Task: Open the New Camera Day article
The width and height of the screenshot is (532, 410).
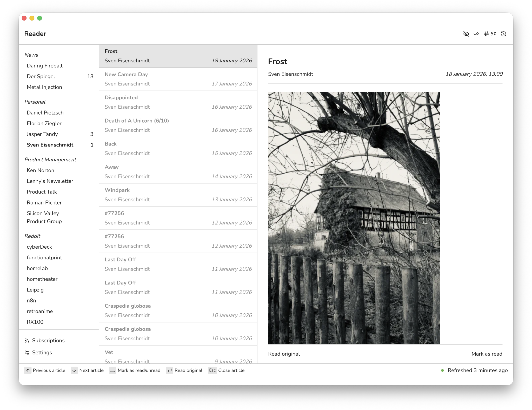Action: [x=178, y=79]
